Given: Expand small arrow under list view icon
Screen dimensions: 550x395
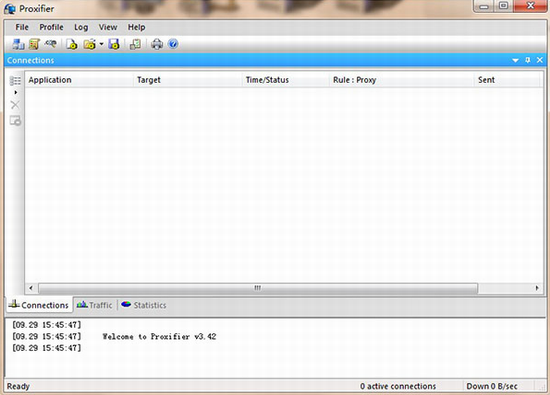Looking at the screenshot, I should [x=15, y=93].
